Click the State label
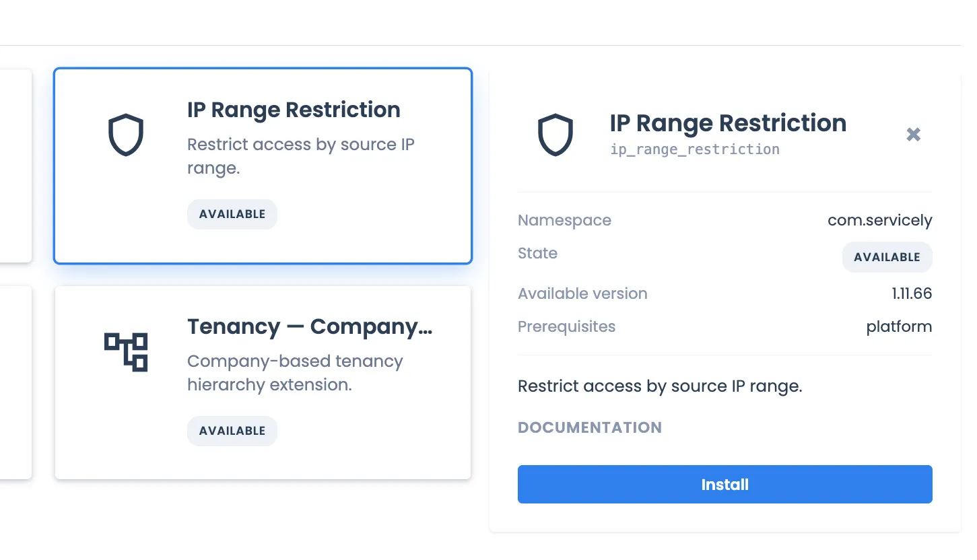The height and width of the screenshot is (560, 977). [537, 253]
